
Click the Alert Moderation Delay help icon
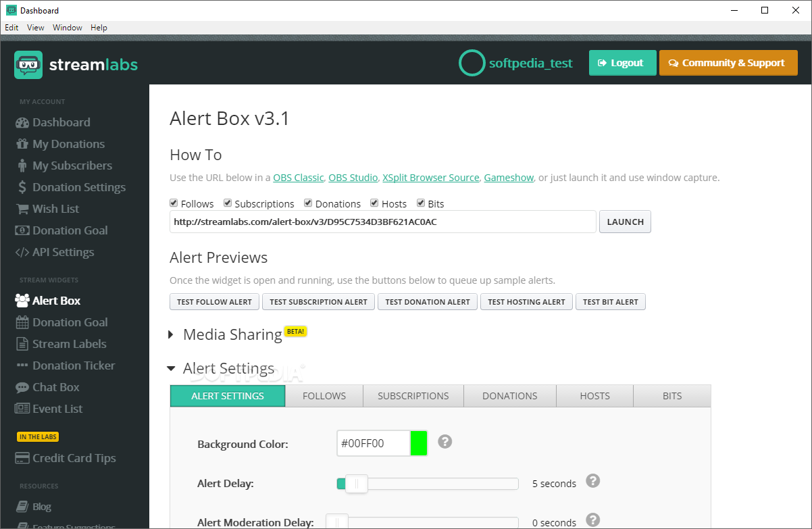[592, 520]
